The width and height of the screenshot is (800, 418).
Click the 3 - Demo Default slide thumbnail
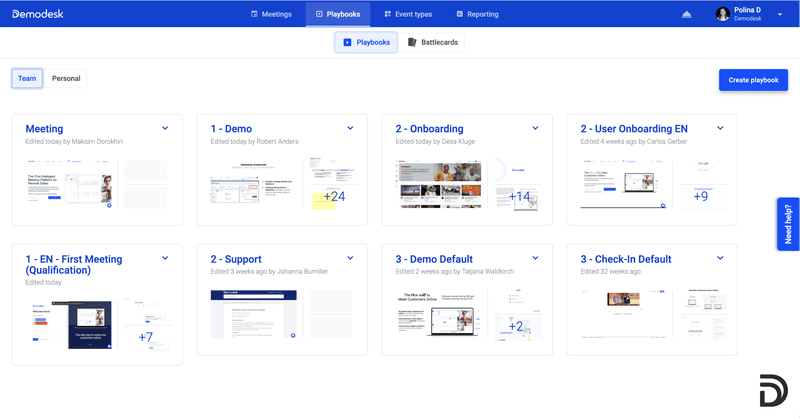pos(439,314)
